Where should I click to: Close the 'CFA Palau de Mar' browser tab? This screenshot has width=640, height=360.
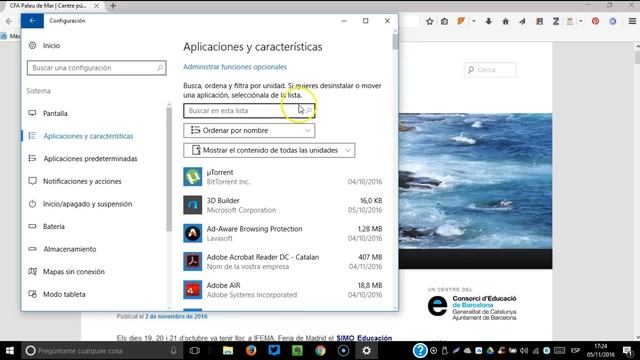click(97, 6)
